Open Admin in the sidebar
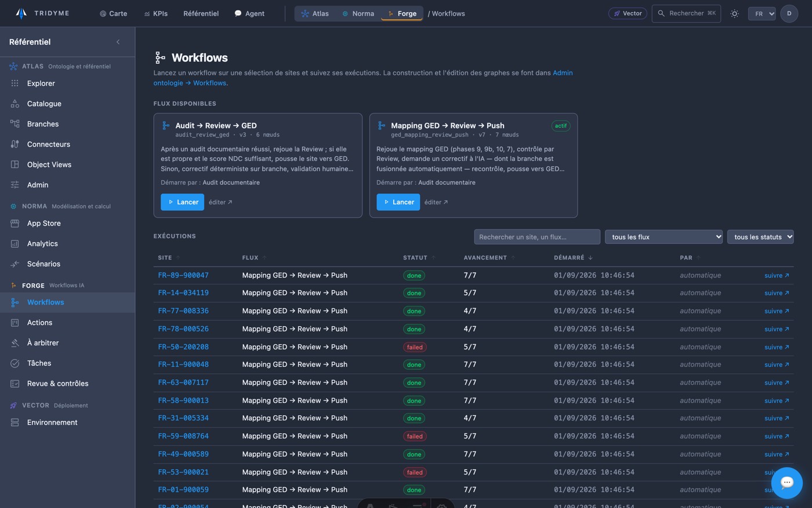 [67, 185]
